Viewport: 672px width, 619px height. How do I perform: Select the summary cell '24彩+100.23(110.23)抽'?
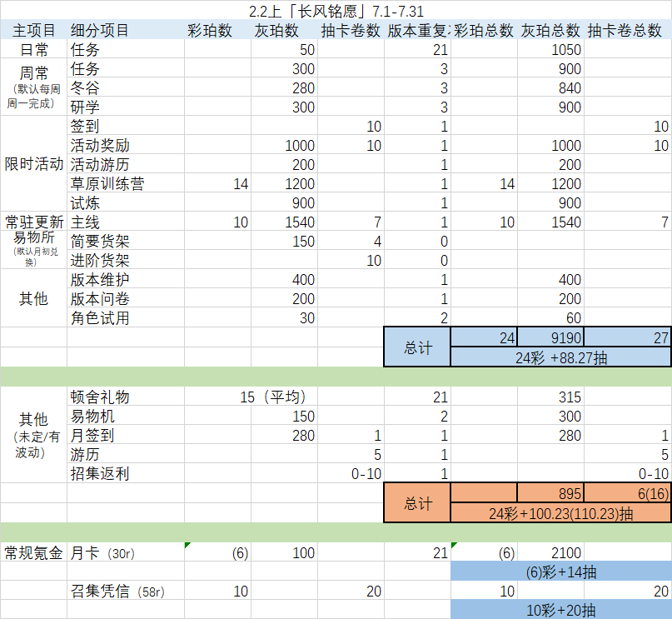pos(561,512)
